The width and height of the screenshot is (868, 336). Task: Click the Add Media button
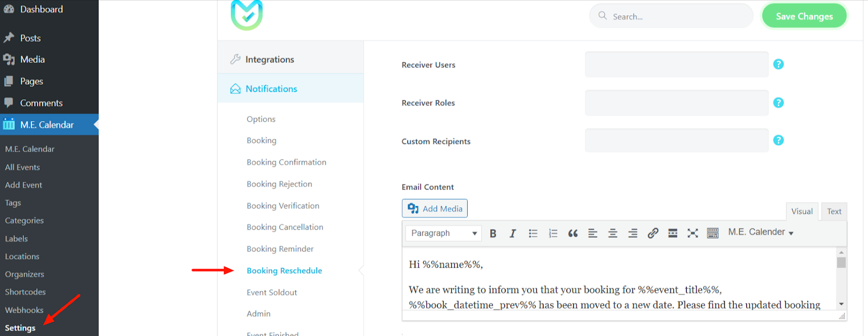(435, 208)
